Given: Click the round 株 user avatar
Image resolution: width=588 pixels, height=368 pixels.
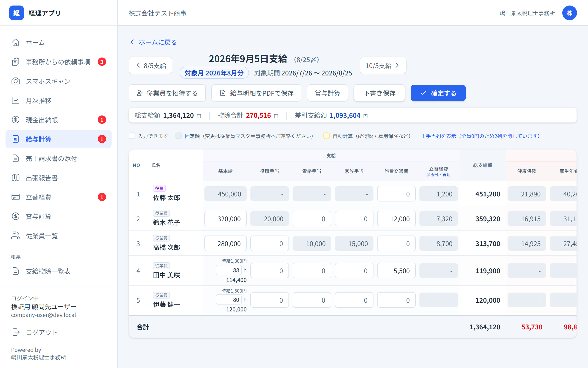Looking at the screenshot, I should click(569, 13).
